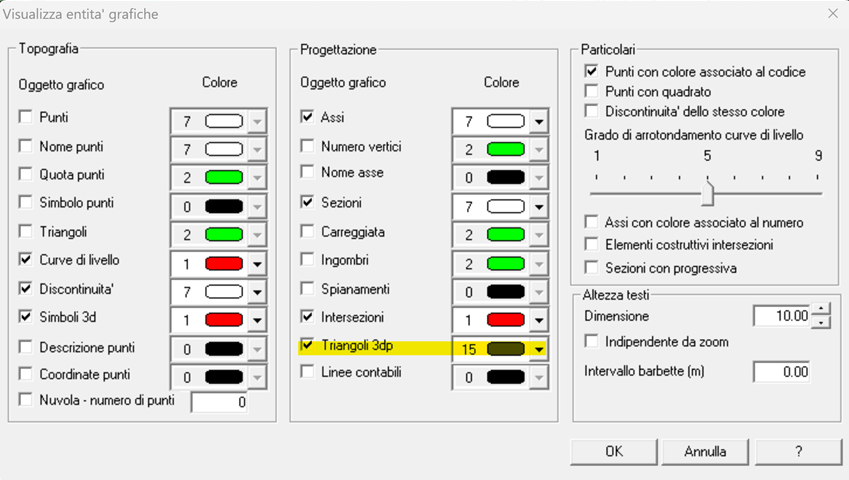The image size is (849, 480).
Task: Click the Intervallo barbette input field
Action: 781,372
